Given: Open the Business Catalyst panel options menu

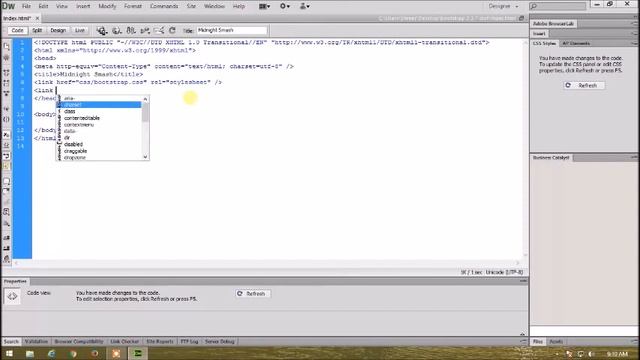Looking at the screenshot, I should [x=634, y=157].
